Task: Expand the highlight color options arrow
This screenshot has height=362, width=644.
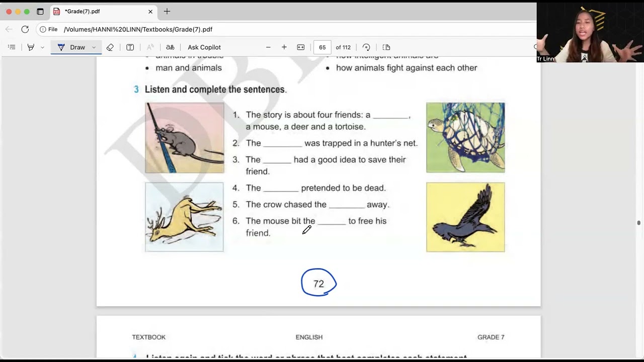Action: point(42,47)
